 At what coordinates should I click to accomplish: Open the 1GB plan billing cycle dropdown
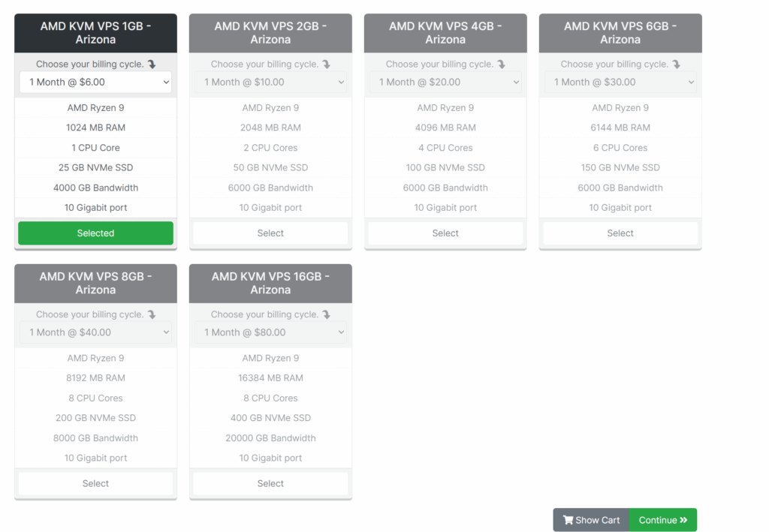(95, 83)
